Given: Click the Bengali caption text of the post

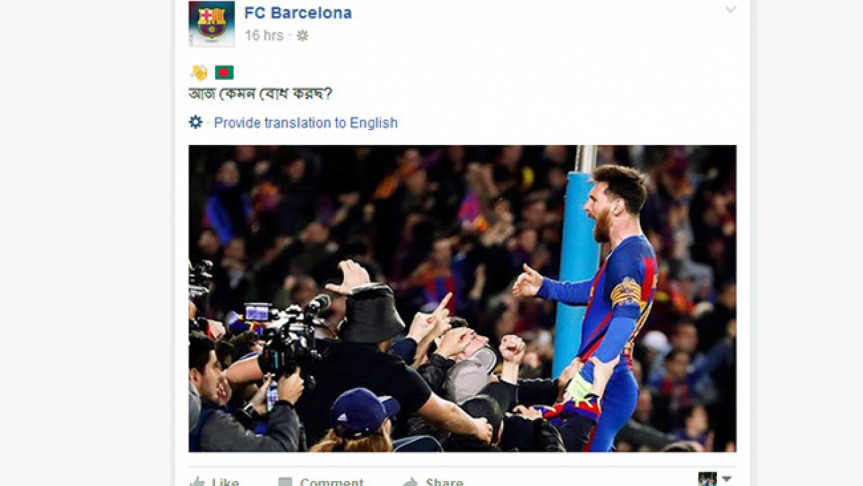Looking at the screenshot, I should (x=260, y=94).
